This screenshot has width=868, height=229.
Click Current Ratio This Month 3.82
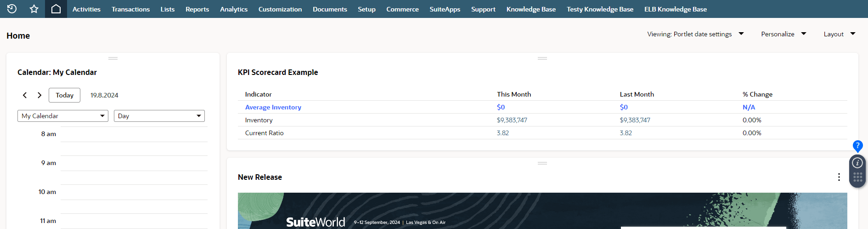pos(503,133)
